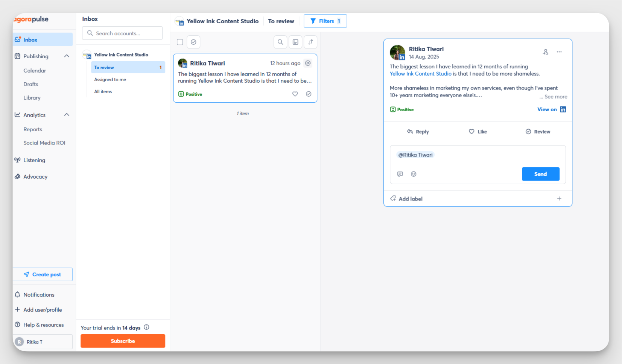Click Positive sentiment tag in detail panel
The height and width of the screenshot is (364, 622).
402,109
